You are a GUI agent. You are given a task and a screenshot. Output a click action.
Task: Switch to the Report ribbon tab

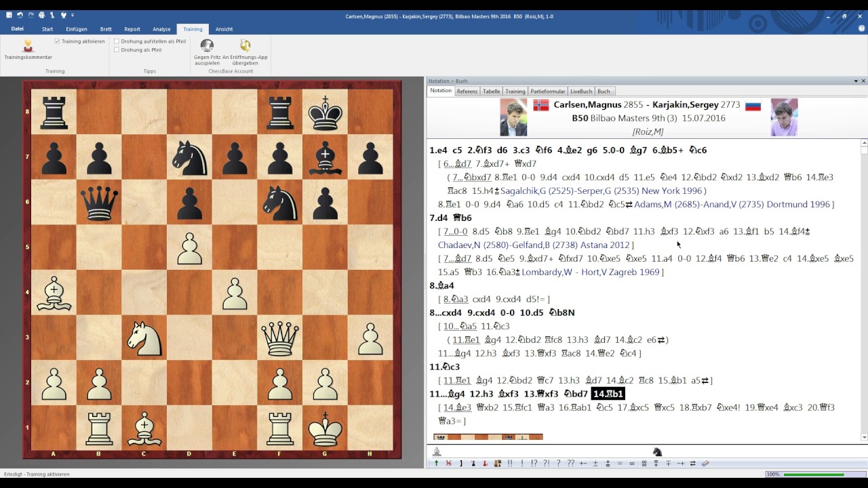pos(132,29)
